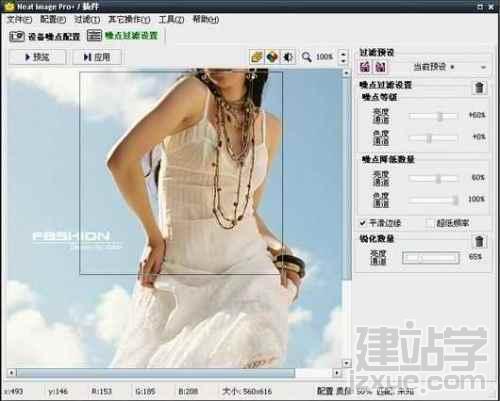This screenshot has height=401, width=500.
Task: Switch to the green 噪点过滤设置 tab
Action: [131, 36]
